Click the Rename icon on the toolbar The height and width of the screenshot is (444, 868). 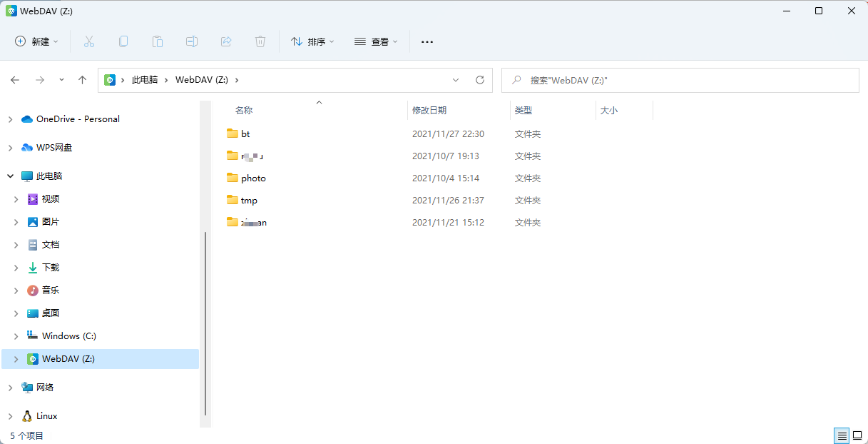(191, 41)
